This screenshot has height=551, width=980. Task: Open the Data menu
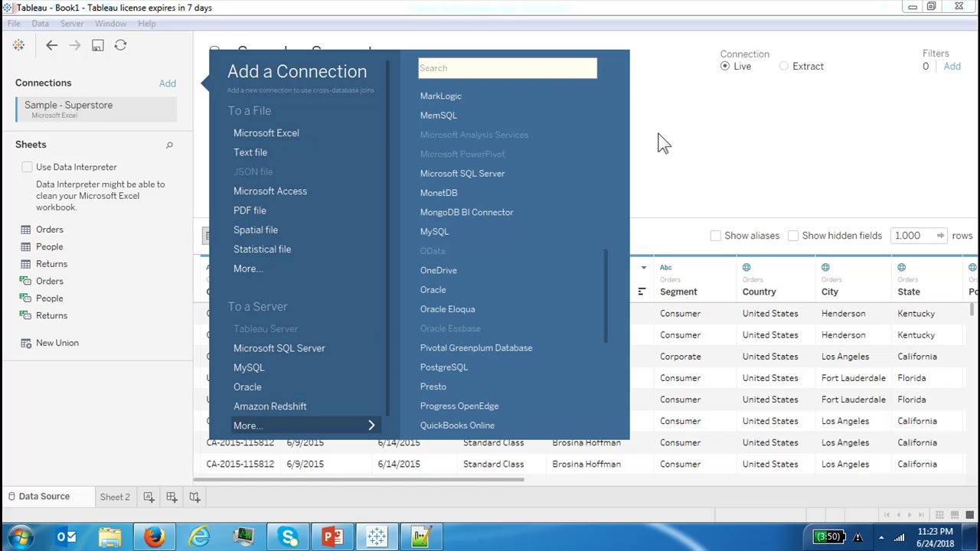tap(40, 24)
